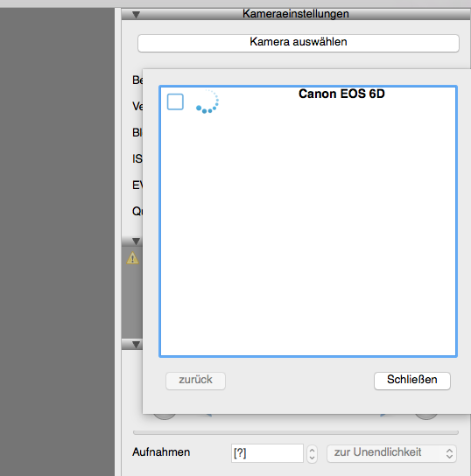Click the horizontal slider bar above Aufnahmen
The width and height of the screenshot is (471, 476).
(x=296, y=432)
